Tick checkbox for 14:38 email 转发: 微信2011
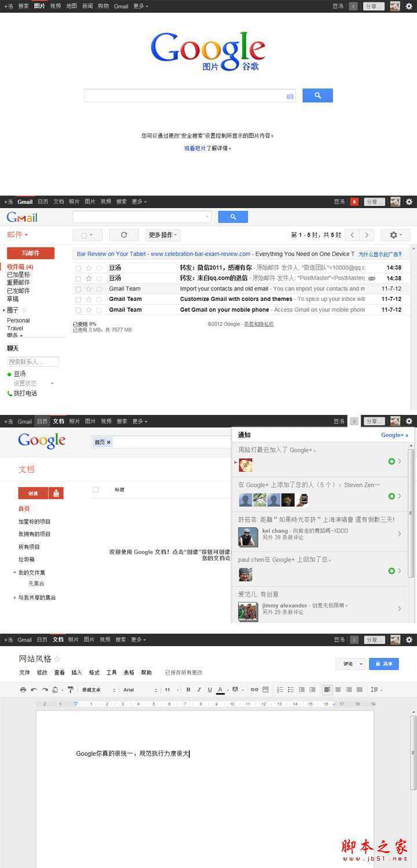Screen dimensions: 417x868 click(x=78, y=268)
